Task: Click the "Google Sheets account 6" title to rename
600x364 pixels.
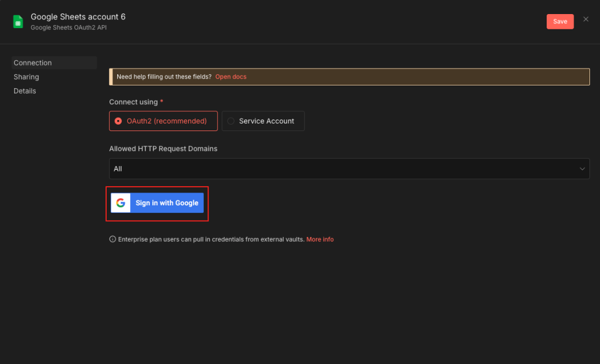Action: (x=78, y=16)
